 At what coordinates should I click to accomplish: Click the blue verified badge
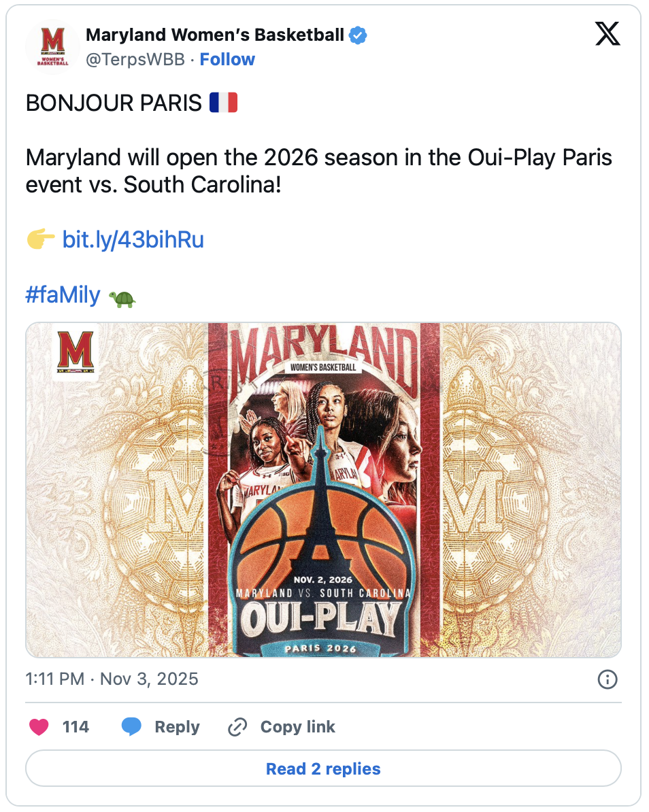[358, 35]
